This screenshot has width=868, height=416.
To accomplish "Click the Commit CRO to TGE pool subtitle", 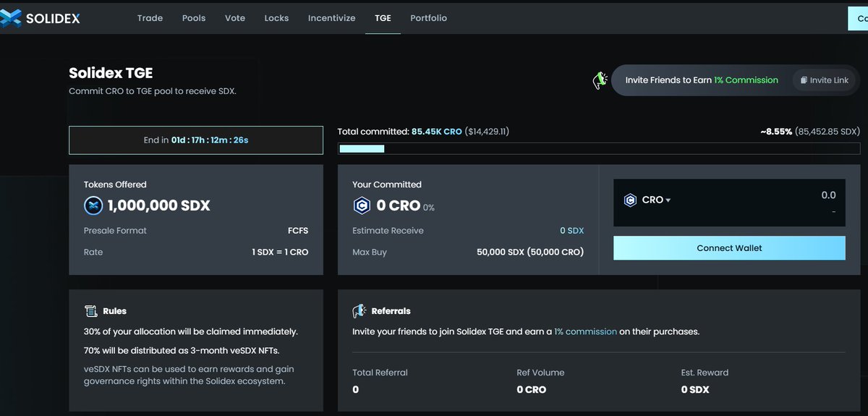I will pyautogui.click(x=153, y=91).
